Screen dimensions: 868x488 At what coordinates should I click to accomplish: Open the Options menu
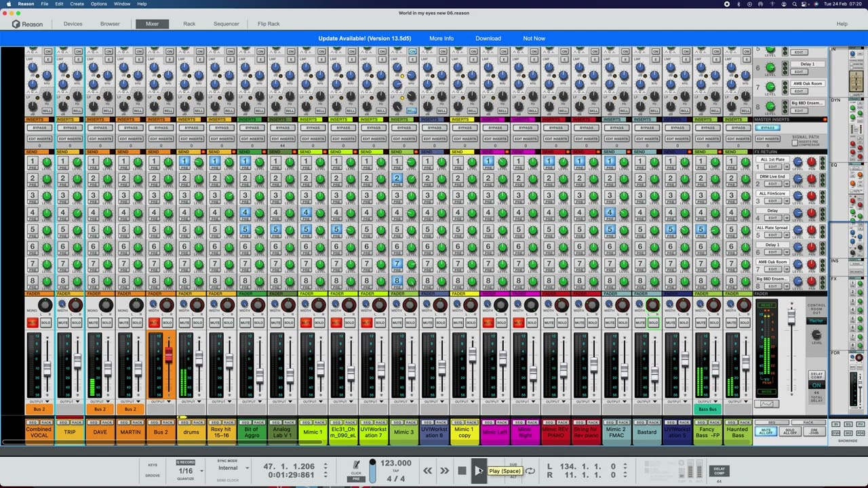coord(99,4)
